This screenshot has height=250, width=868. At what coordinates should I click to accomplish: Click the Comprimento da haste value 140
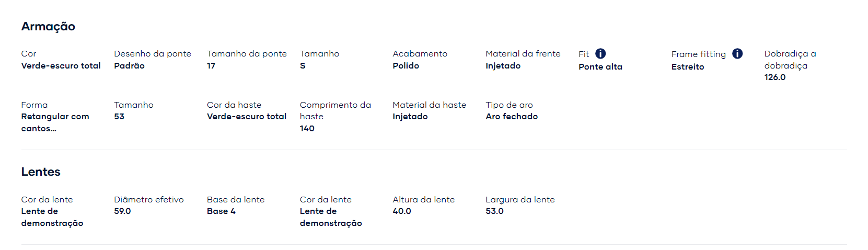307,129
